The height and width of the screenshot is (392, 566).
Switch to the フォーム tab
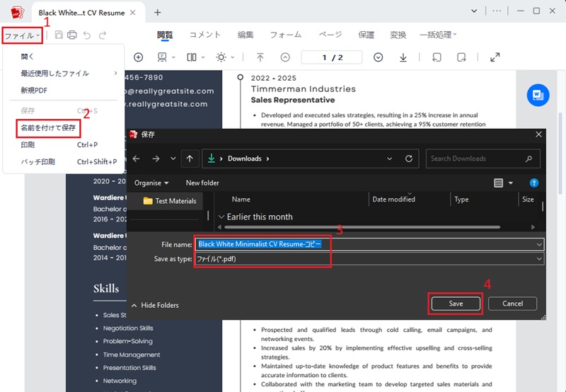point(286,35)
